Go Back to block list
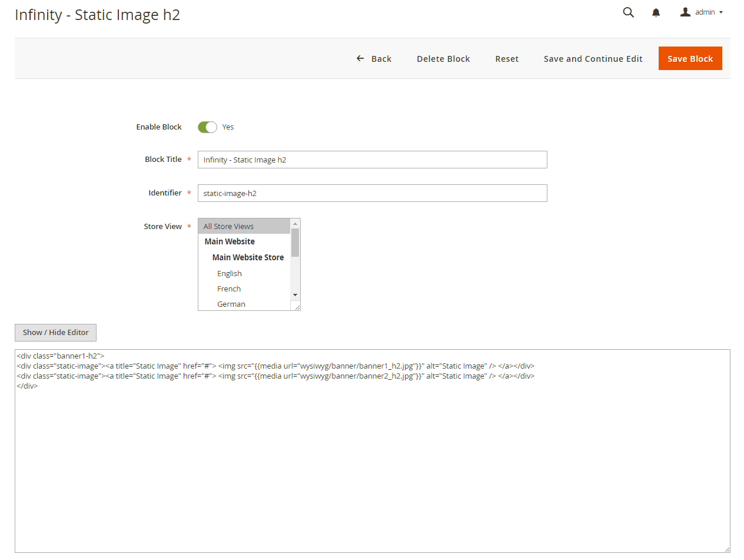The height and width of the screenshot is (560, 744). [x=374, y=59]
